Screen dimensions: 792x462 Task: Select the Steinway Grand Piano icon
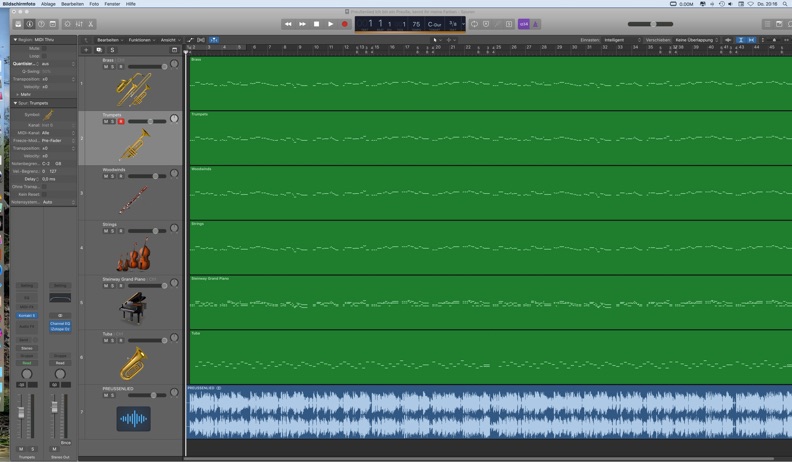133,308
